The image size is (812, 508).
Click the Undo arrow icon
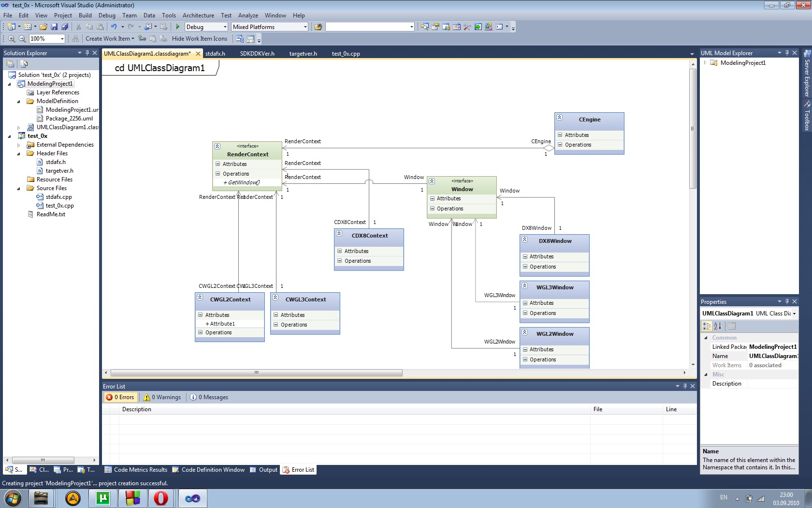(x=114, y=27)
